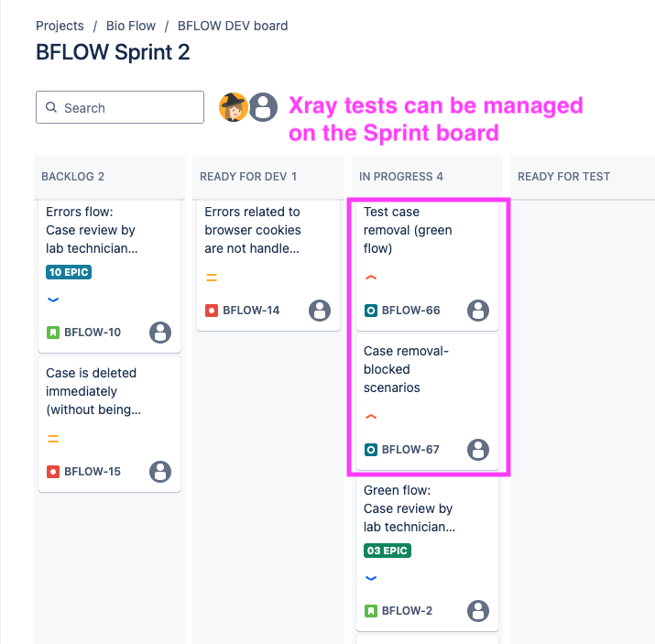The height and width of the screenshot is (644, 655).
Task: Focus the board Search field
Action: 120,107
